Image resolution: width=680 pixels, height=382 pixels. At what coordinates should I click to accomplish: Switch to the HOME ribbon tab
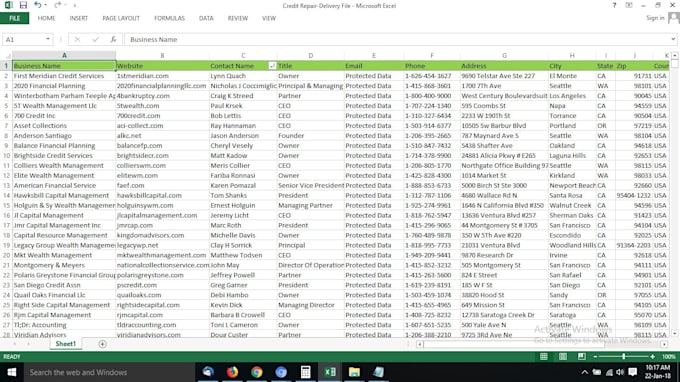point(46,18)
